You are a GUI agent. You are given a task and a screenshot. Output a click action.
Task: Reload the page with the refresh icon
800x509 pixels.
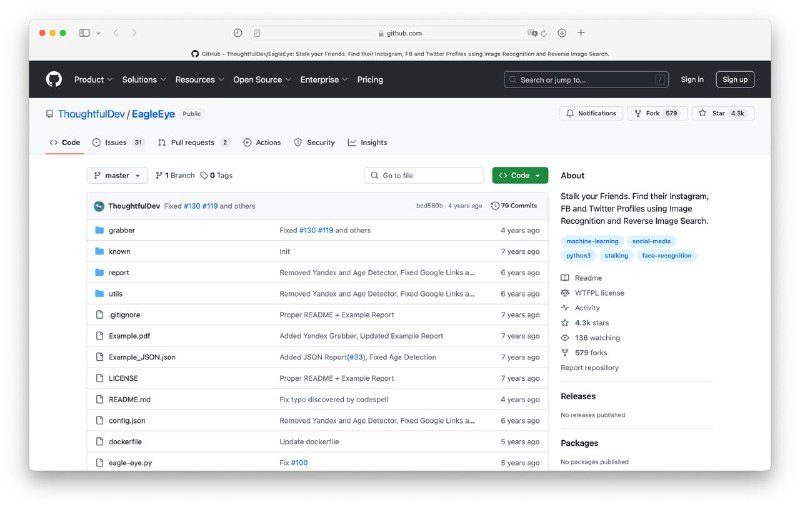[544, 33]
